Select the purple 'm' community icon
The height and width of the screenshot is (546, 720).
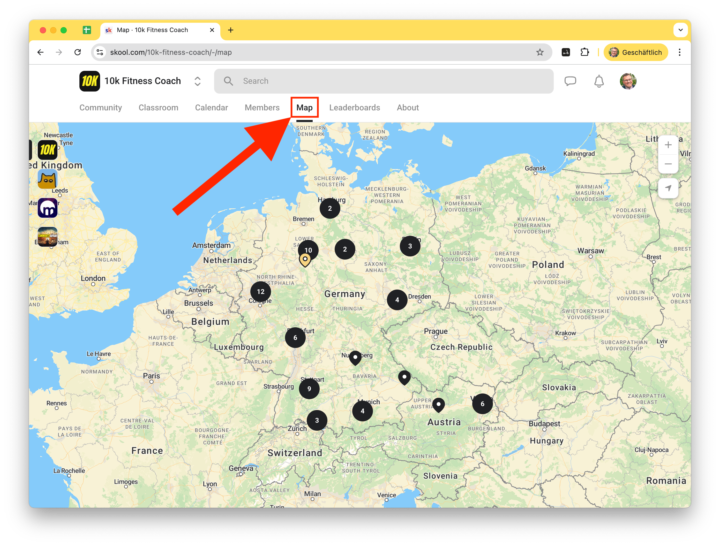47,208
